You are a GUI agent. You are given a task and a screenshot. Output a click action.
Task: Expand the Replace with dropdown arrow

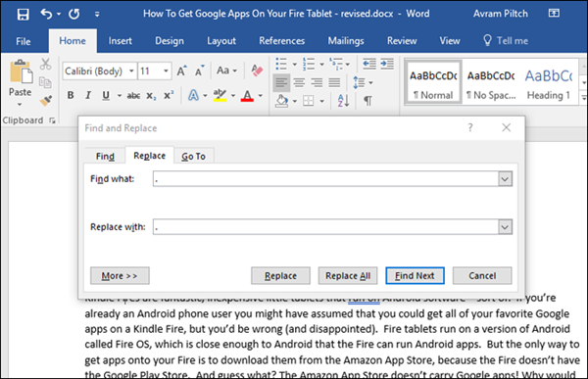505,227
